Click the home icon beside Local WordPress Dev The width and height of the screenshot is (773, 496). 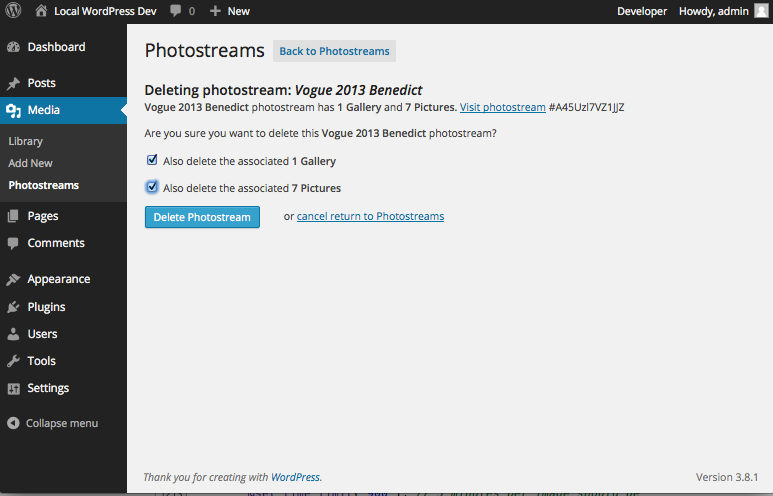[41, 11]
